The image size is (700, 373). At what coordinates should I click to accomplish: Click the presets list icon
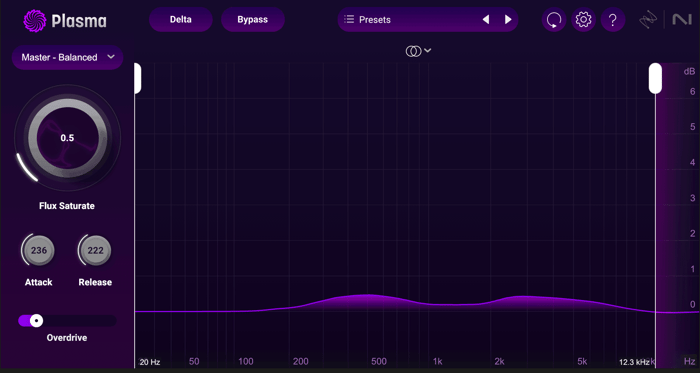point(349,19)
